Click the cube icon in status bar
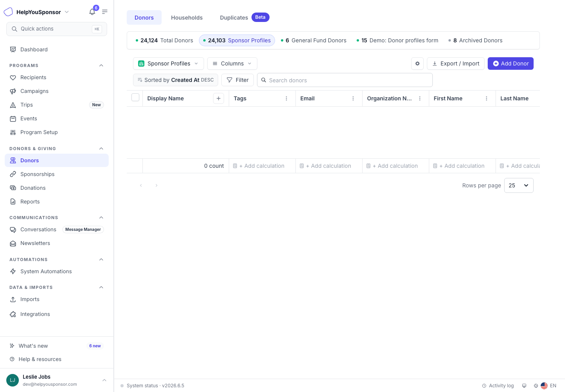565x392 pixels. coord(536,386)
